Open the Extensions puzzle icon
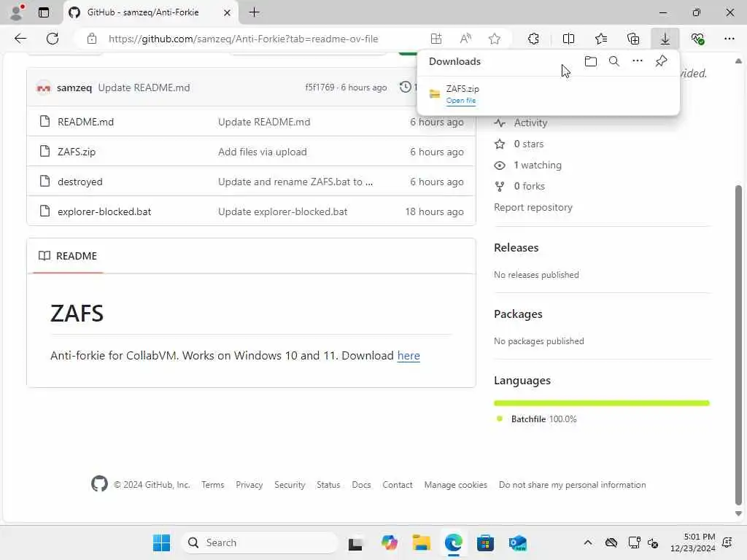The width and height of the screenshot is (747, 560). (x=533, y=39)
